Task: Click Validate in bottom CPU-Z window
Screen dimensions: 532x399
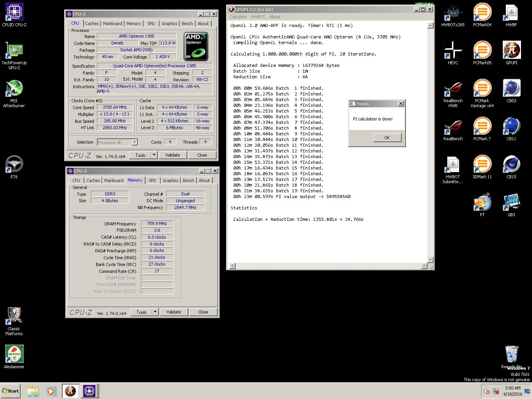Action: click(x=174, y=312)
